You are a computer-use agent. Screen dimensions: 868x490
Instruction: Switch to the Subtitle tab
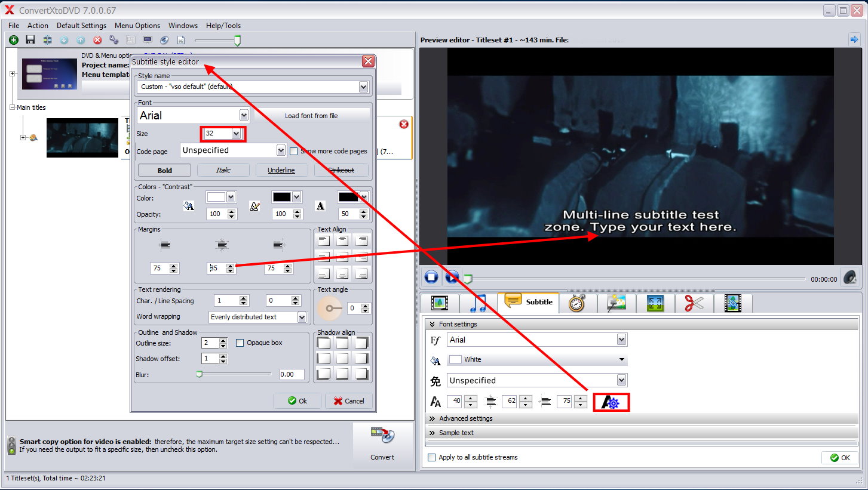tap(527, 302)
